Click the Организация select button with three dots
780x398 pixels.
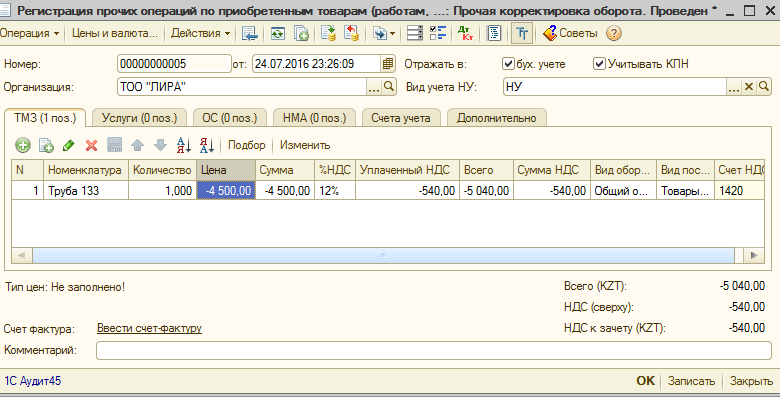(374, 87)
